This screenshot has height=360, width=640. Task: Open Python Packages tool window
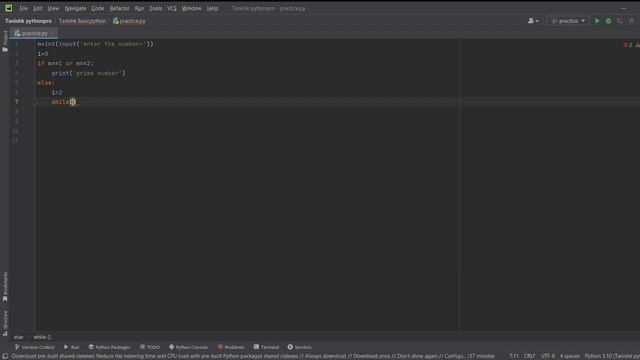tap(109, 347)
